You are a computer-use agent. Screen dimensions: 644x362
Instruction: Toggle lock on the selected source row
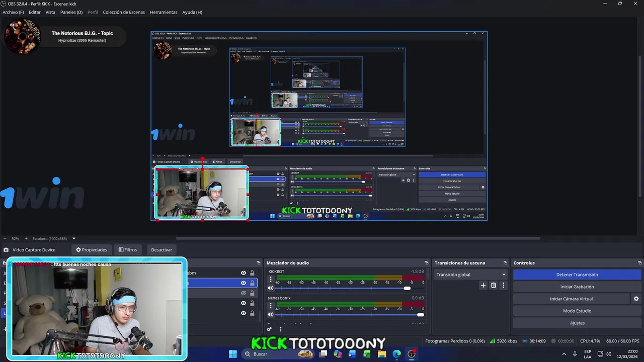pyautogui.click(x=252, y=283)
